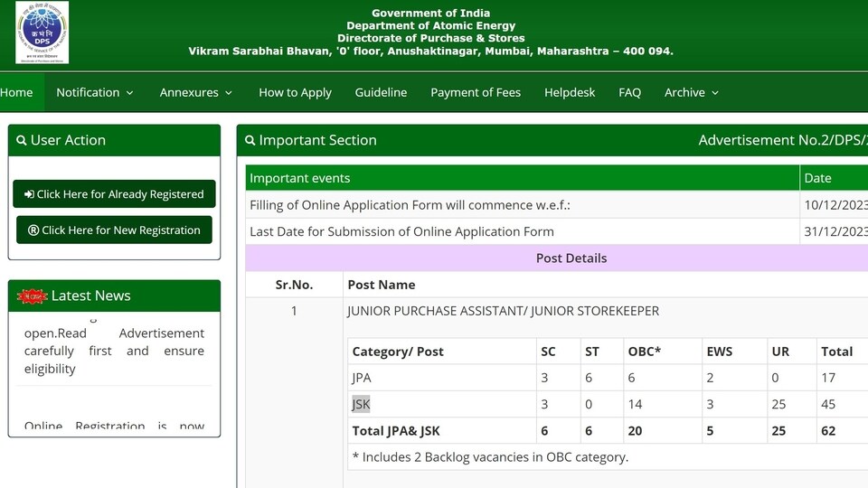Click the 'Government of India' header text
This screenshot has height=488, width=868.
coord(430,13)
